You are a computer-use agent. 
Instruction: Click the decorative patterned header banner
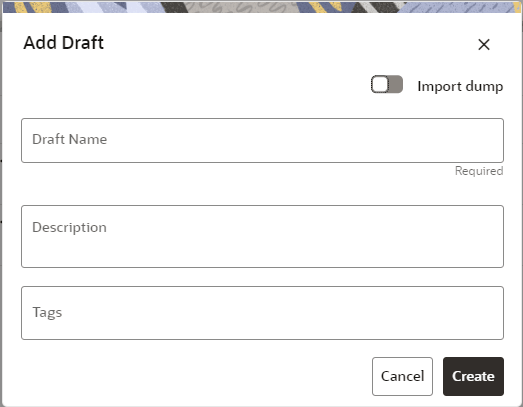point(263,7)
